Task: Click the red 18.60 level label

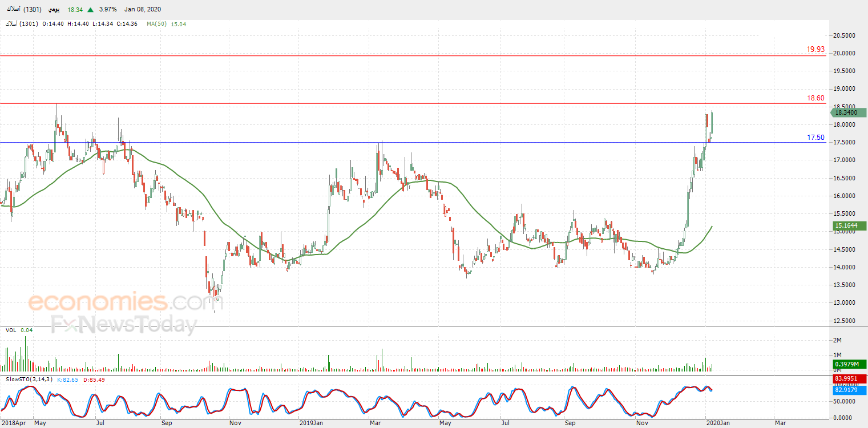Action: 815,98
